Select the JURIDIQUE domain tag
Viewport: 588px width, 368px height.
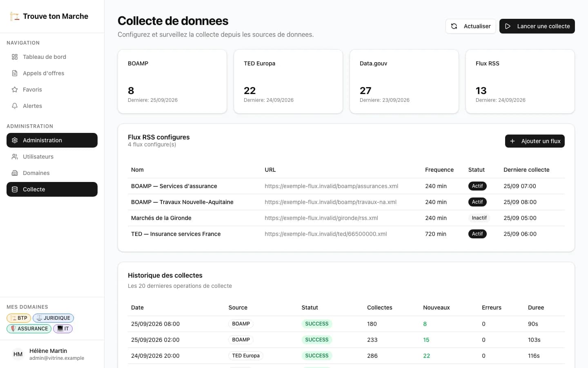tap(53, 318)
